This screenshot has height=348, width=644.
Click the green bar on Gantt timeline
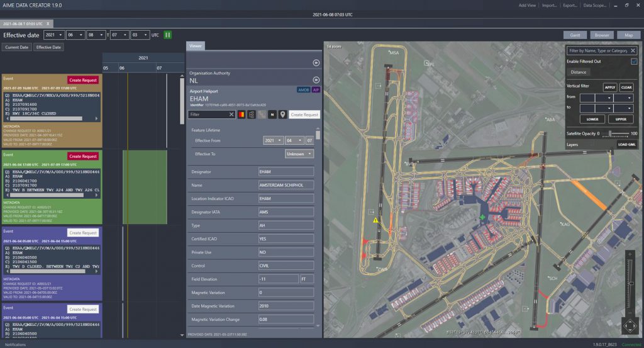tap(145, 187)
